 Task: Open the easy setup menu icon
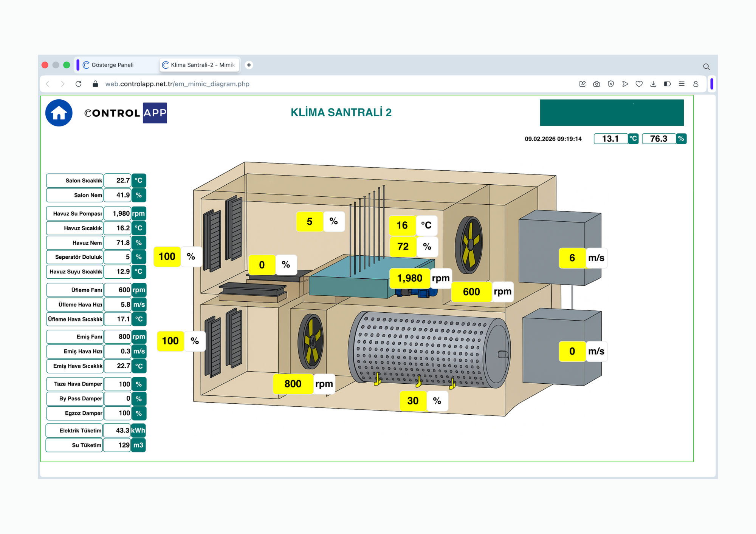[x=682, y=84]
